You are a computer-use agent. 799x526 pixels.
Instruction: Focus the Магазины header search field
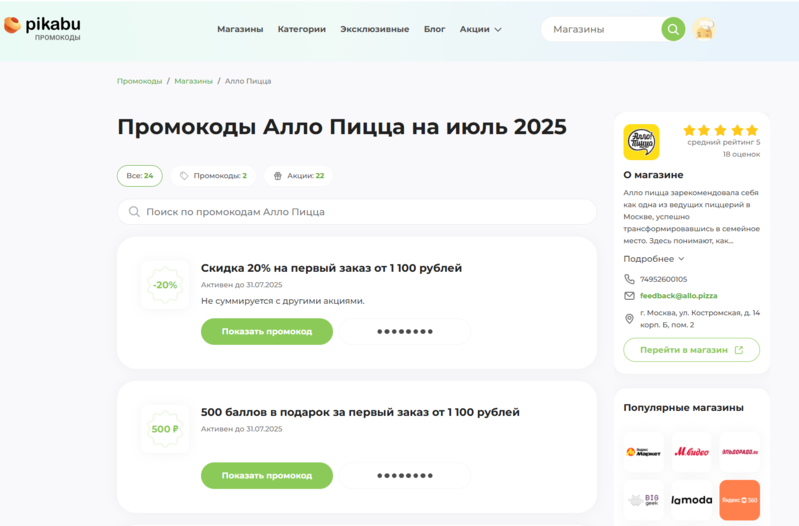click(601, 29)
